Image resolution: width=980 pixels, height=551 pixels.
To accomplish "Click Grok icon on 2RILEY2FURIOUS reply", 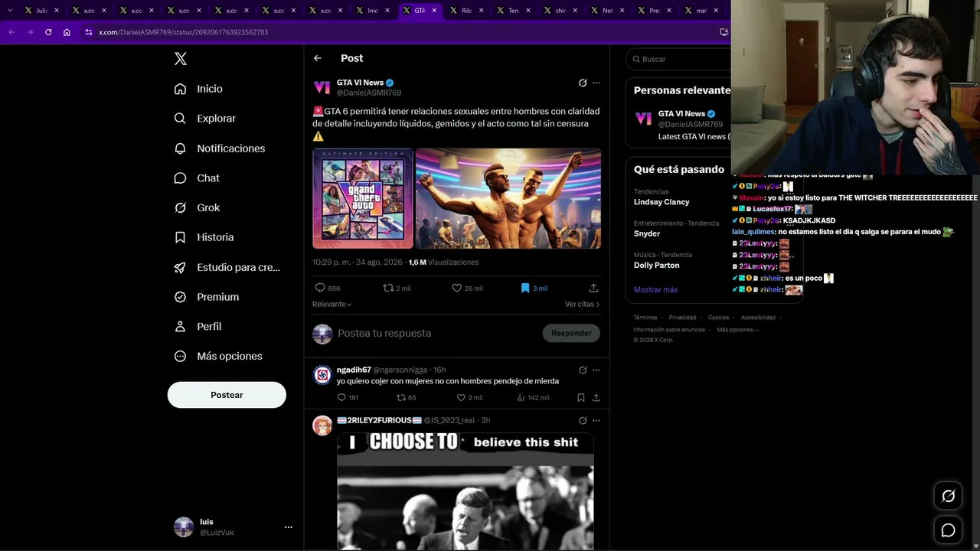I will coord(583,420).
